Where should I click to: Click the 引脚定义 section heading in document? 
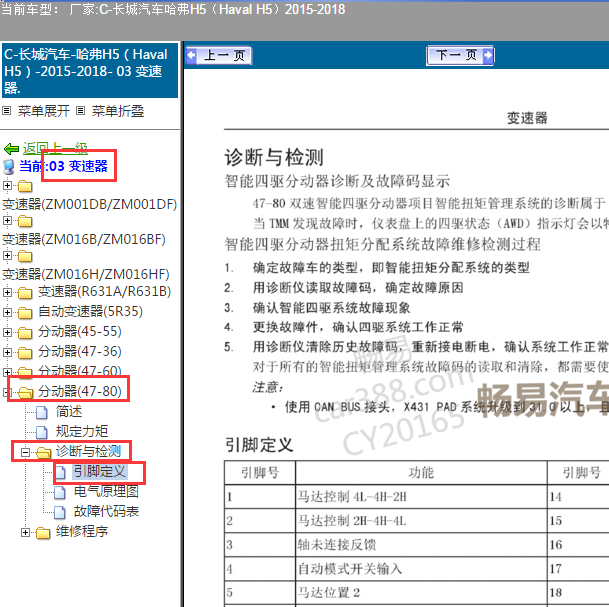(259, 445)
